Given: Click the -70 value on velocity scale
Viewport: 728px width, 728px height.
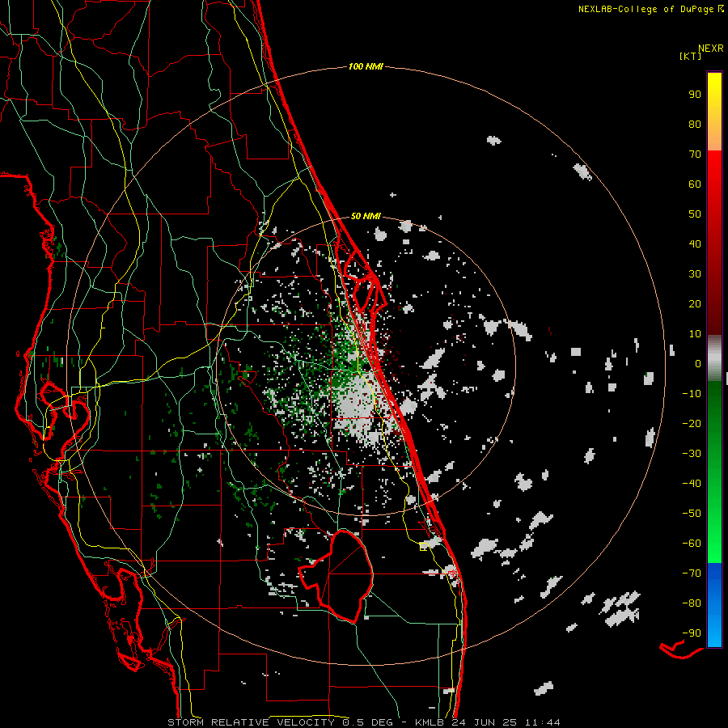Looking at the screenshot, I should (x=692, y=574).
